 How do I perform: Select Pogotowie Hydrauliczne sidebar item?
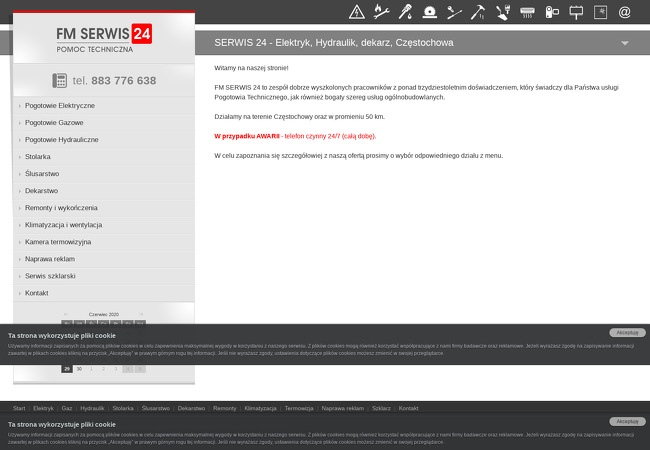pos(104,140)
